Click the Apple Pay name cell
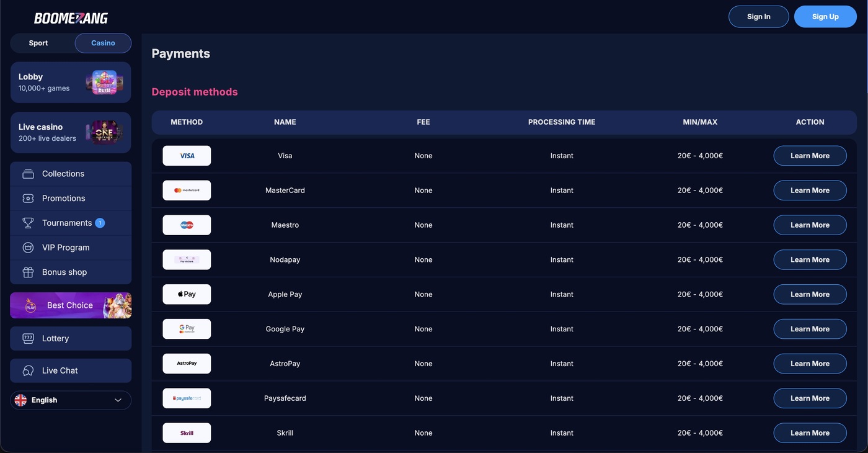868x453 pixels. click(x=285, y=294)
